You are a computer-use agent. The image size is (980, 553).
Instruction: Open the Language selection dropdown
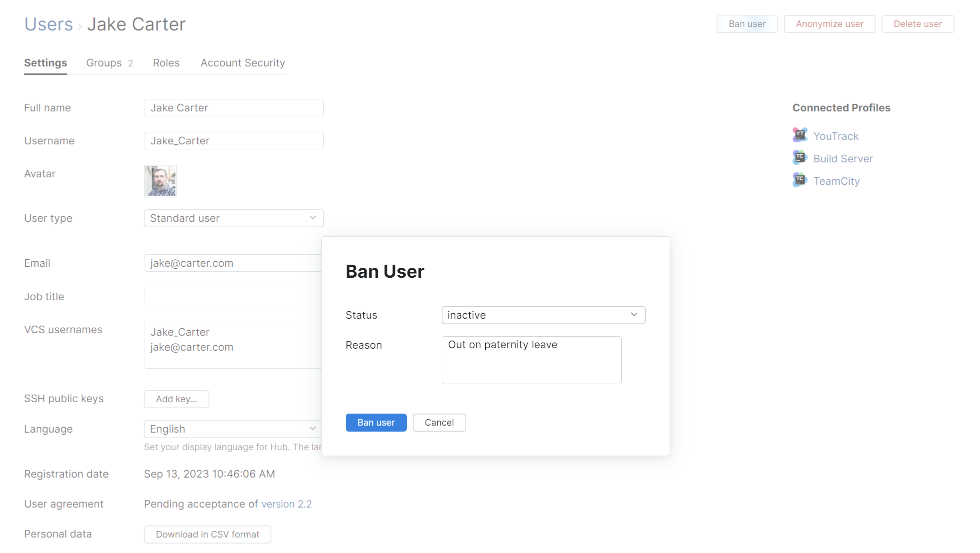click(x=231, y=429)
